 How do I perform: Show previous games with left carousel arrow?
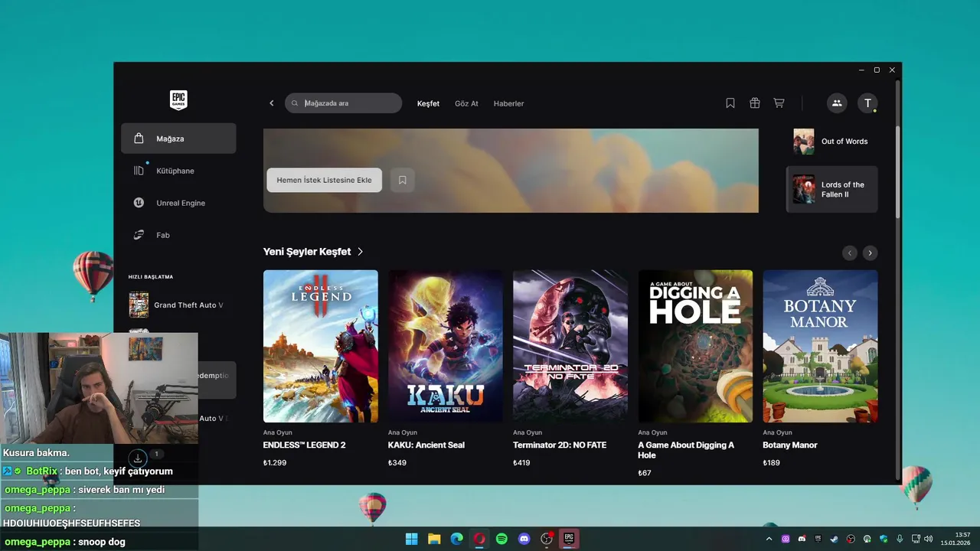coord(849,253)
